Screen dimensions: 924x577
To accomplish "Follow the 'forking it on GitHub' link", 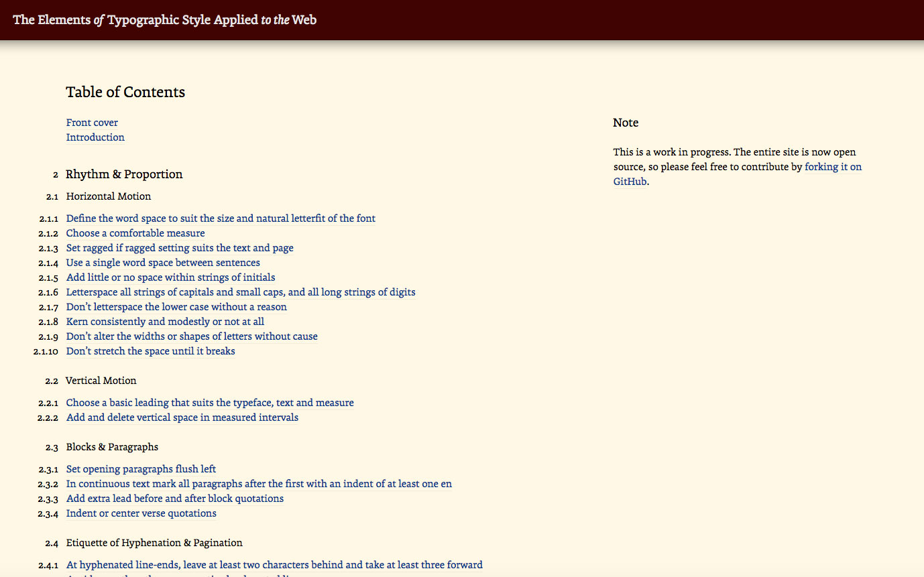I will pos(833,167).
